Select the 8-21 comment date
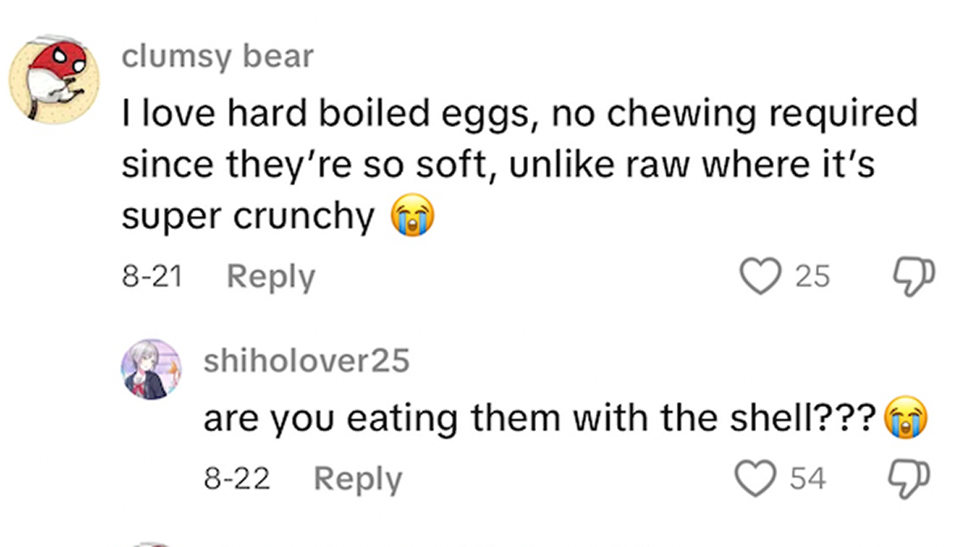The width and height of the screenshot is (980, 547). pyautogui.click(x=151, y=277)
